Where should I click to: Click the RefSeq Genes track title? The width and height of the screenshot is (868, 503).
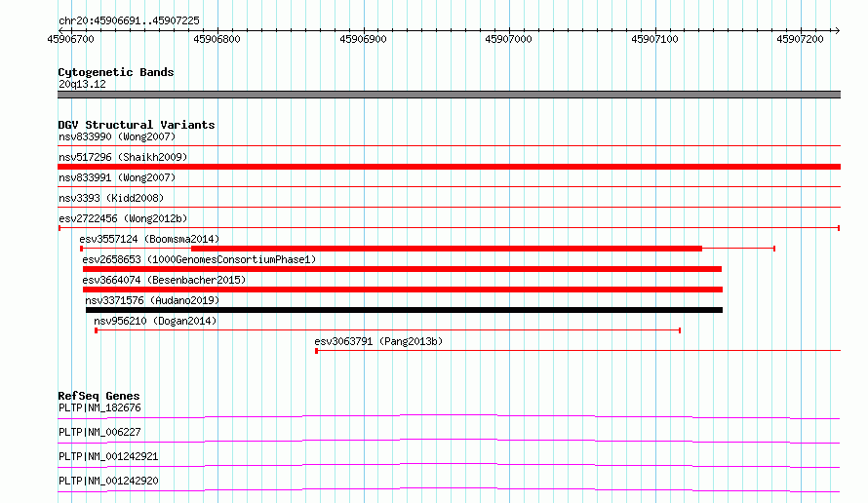pyautogui.click(x=99, y=396)
